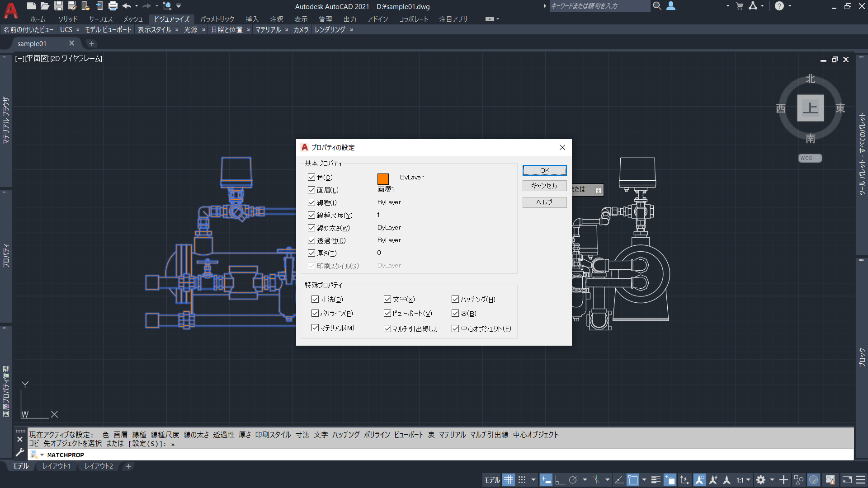Uncheck the 厚さ(T) property checkbox
This screenshot has width=868, height=488.
click(311, 253)
